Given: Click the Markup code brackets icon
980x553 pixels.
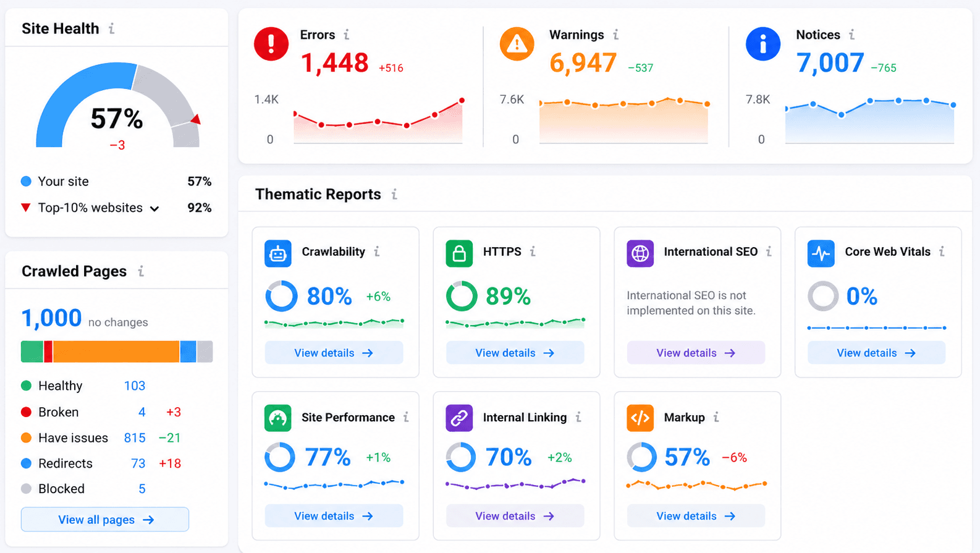Looking at the screenshot, I should [640, 418].
